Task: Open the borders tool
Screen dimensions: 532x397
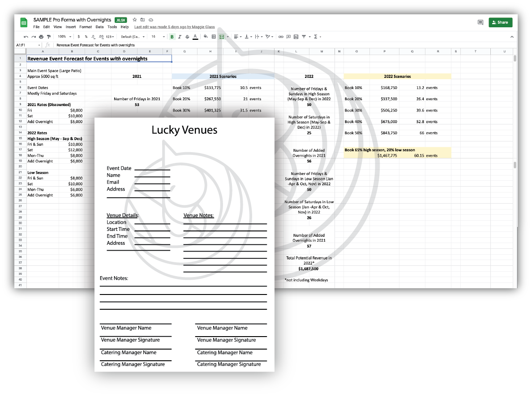Action: coord(214,37)
